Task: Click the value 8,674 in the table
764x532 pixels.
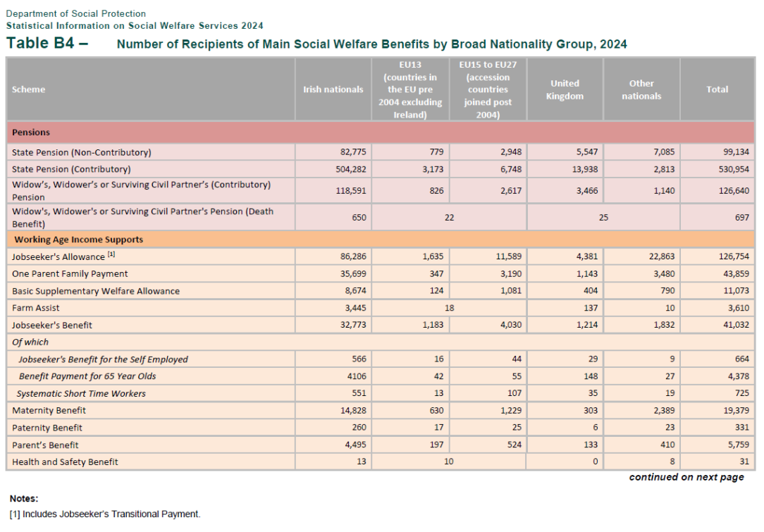Action: click(x=355, y=290)
